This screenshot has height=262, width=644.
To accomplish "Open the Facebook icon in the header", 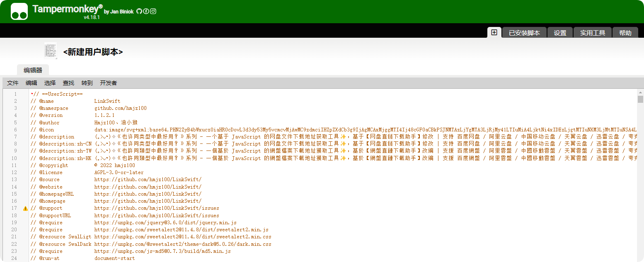I will click(146, 12).
